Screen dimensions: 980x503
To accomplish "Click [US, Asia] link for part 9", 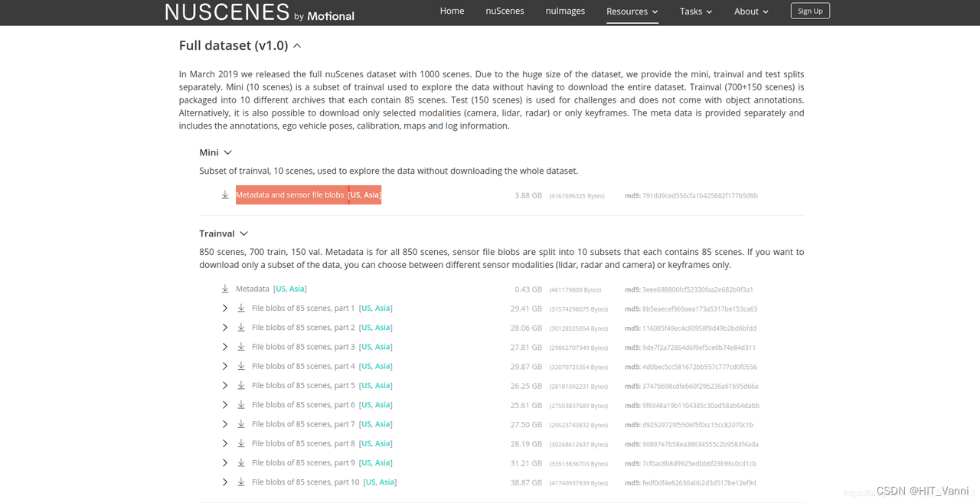I will (375, 463).
